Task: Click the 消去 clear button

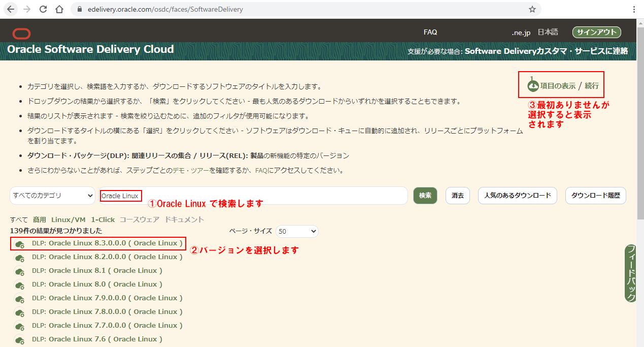Action: (x=457, y=196)
